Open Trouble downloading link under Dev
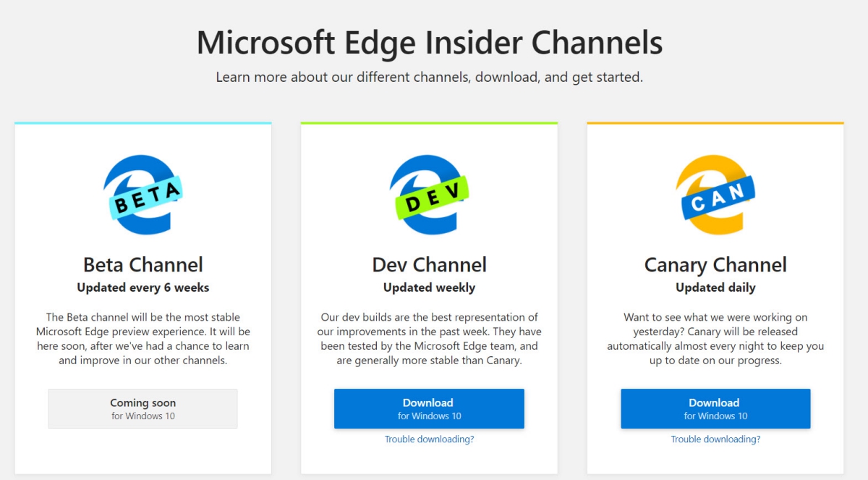Screen dimensions: 868x480 [x=429, y=439]
